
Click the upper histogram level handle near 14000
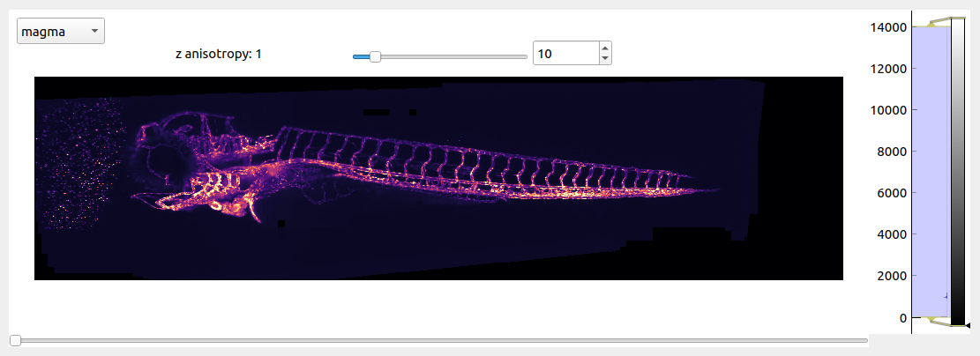click(931, 25)
